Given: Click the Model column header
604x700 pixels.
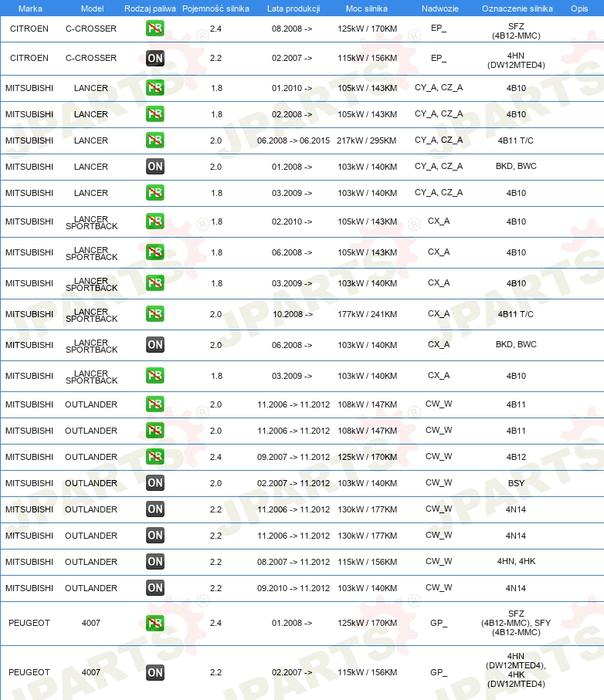Looking at the screenshot, I should tap(92, 8).
